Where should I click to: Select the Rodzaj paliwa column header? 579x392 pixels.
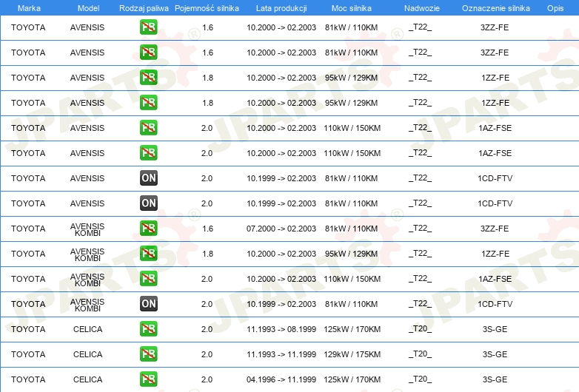coord(144,8)
